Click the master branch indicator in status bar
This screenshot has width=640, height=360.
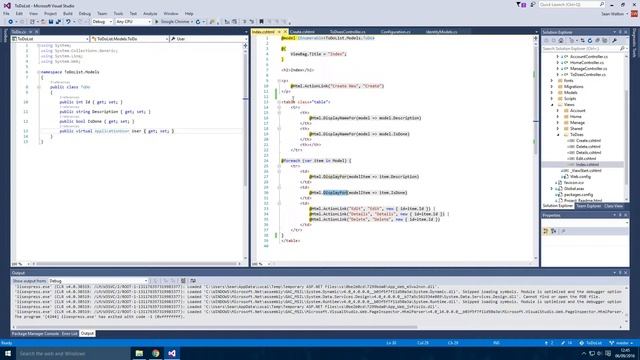click(621, 343)
